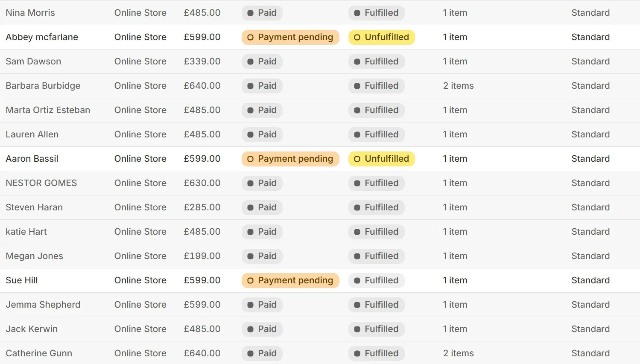Open NESTOR GOMES order row

click(x=41, y=183)
